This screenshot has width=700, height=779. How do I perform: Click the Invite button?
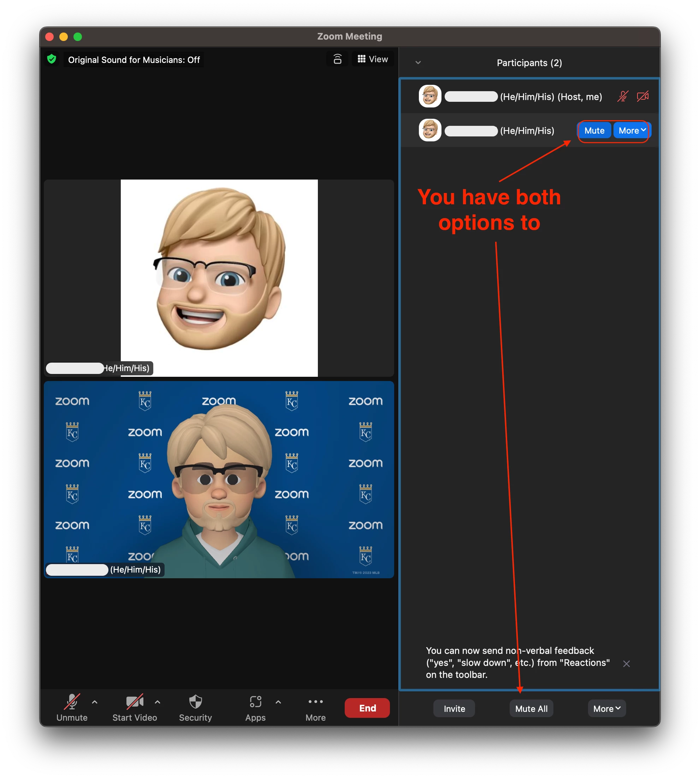[x=454, y=709]
